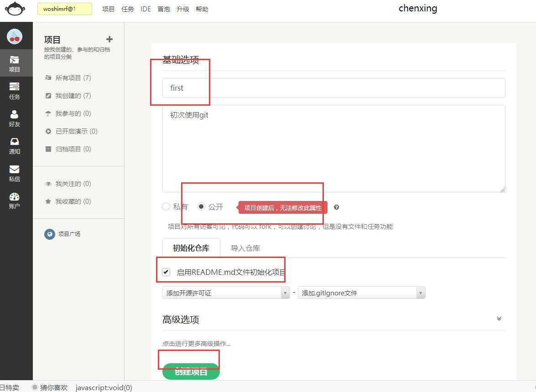
Task: Click the yellow woshimrf@1 field
Action: click(65, 9)
